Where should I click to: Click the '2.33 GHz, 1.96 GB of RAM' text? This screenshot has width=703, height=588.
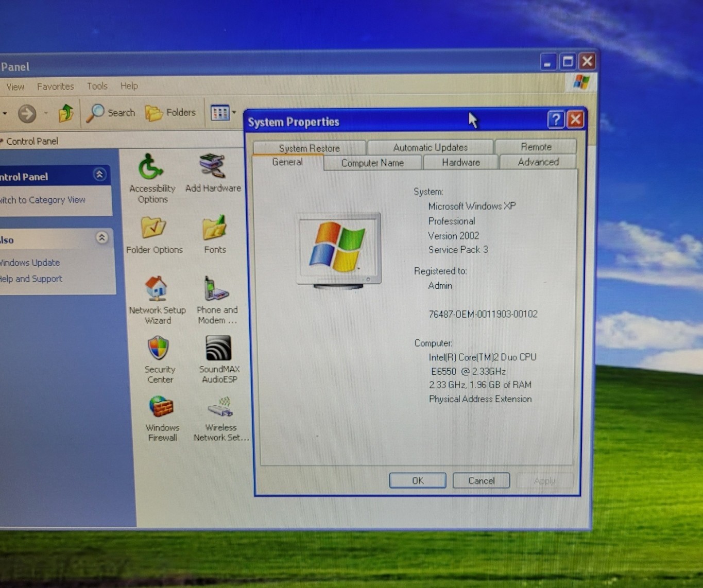480,385
